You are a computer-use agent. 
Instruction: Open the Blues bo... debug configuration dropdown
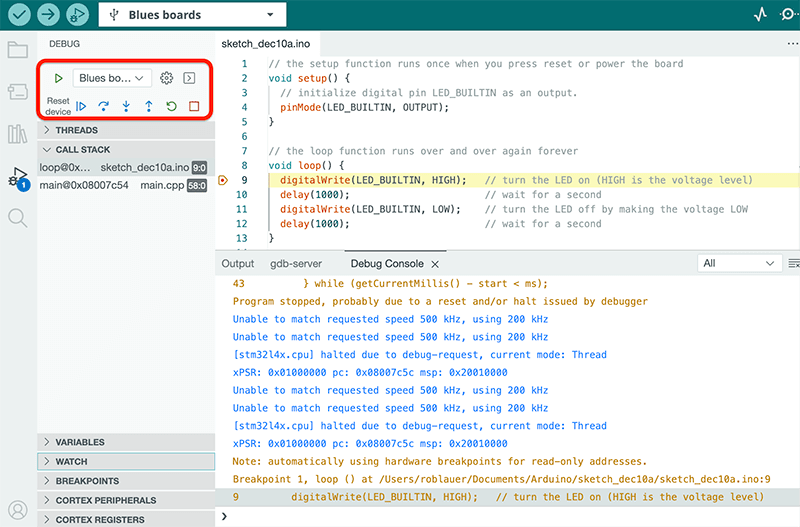pos(112,78)
